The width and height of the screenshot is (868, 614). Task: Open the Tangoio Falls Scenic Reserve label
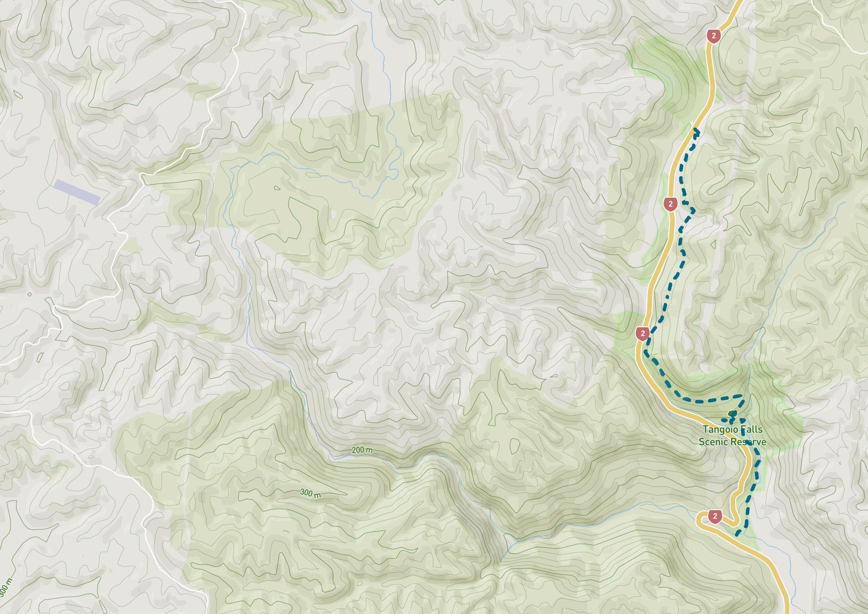733,436
